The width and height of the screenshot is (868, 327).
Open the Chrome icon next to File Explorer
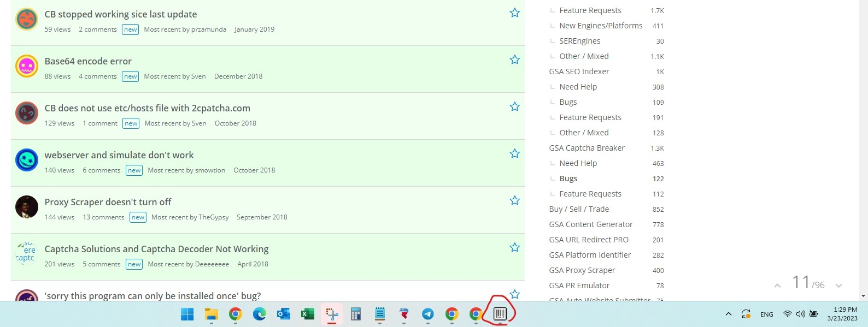(x=235, y=314)
